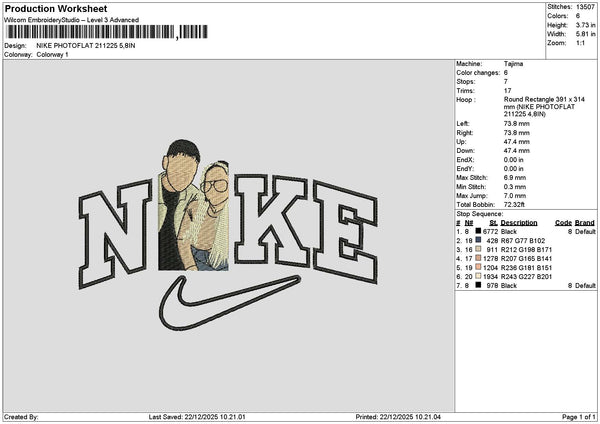The height and width of the screenshot is (424, 600).
Task: Click the description "R212 G198 B171"
Action: click(526, 250)
